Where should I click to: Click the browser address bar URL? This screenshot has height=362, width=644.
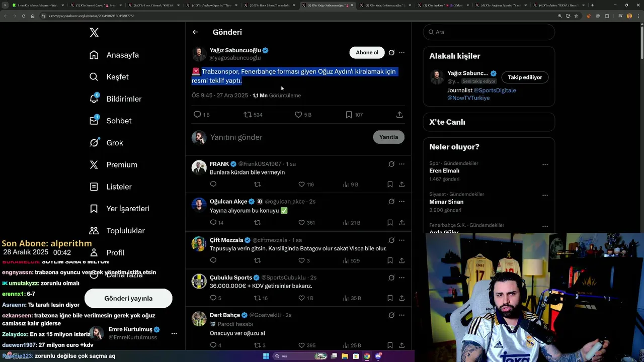92,16
